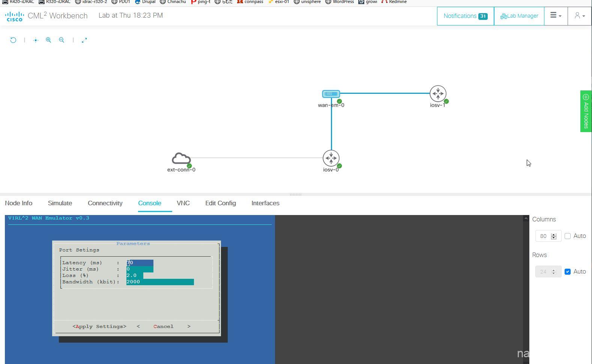
Task: Click the Latency (ms) field
Action: pyautogui.click(x=140, y=263)
